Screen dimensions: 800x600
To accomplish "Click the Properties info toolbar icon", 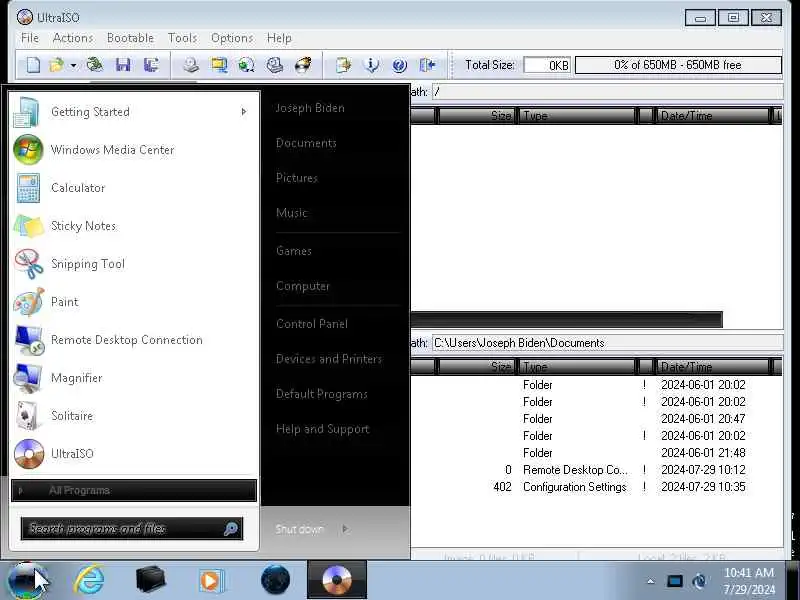I will [372, 65].
